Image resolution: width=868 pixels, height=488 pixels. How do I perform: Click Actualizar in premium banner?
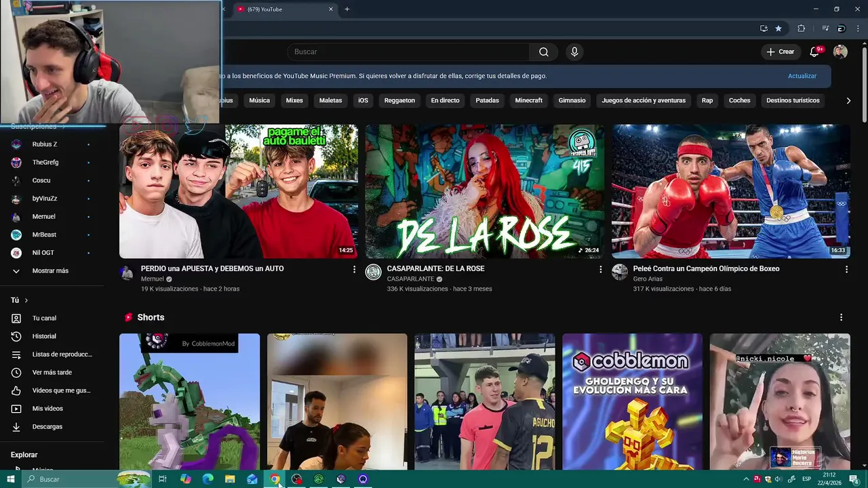[x=802, y=76]
